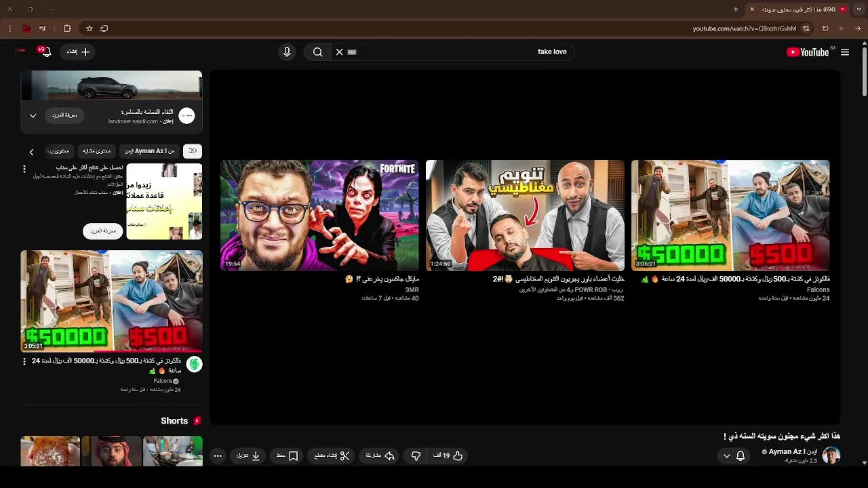Download the video (تنزيل)
The width and height of the screenshot is (868, 488).
click(x=249, y=456)
